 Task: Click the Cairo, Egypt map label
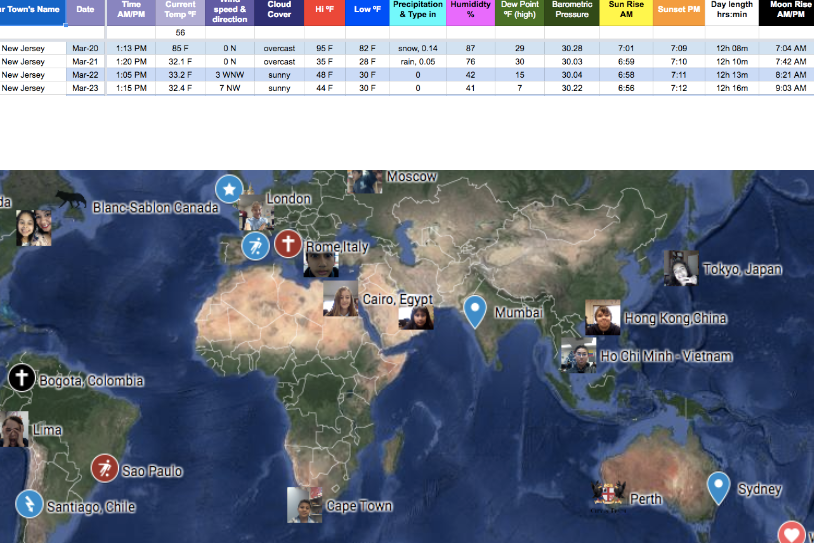click(397, 300)
